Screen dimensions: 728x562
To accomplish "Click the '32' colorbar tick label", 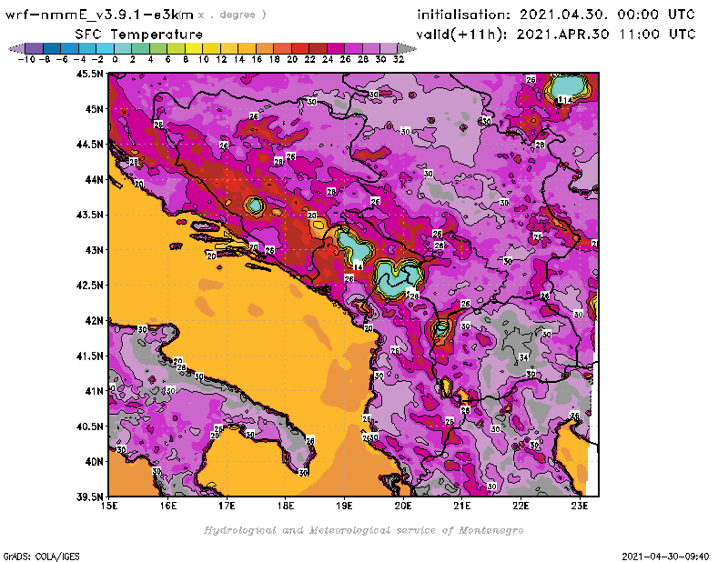I will pyautogui.click(x=399, y=59).
